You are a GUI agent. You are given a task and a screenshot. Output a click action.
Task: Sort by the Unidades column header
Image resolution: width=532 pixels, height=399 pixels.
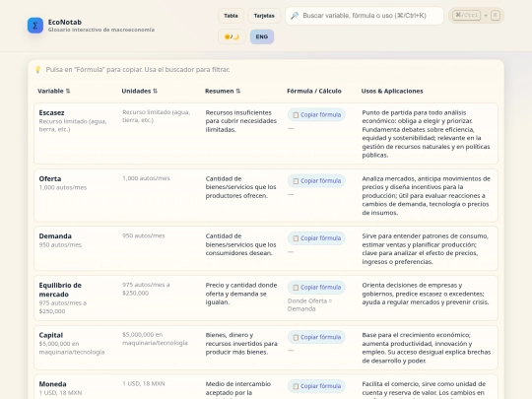tap(140, 91)
